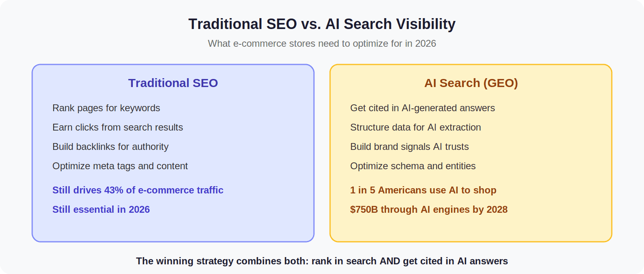
Task: Click Build backlinks for authority
Action: pos(110,147)
